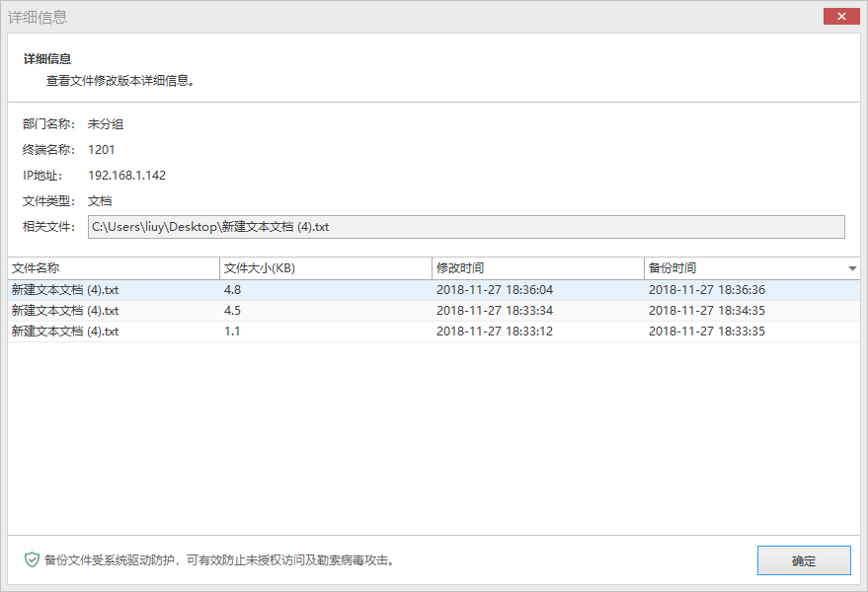Select the file row sized 1.1 KB

(234, 332)
